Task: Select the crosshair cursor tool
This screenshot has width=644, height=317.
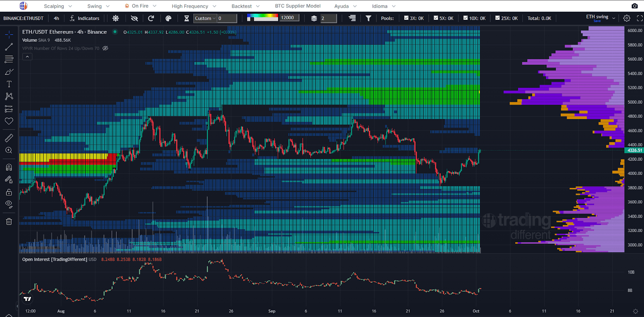Action: (x=9, y=35)
